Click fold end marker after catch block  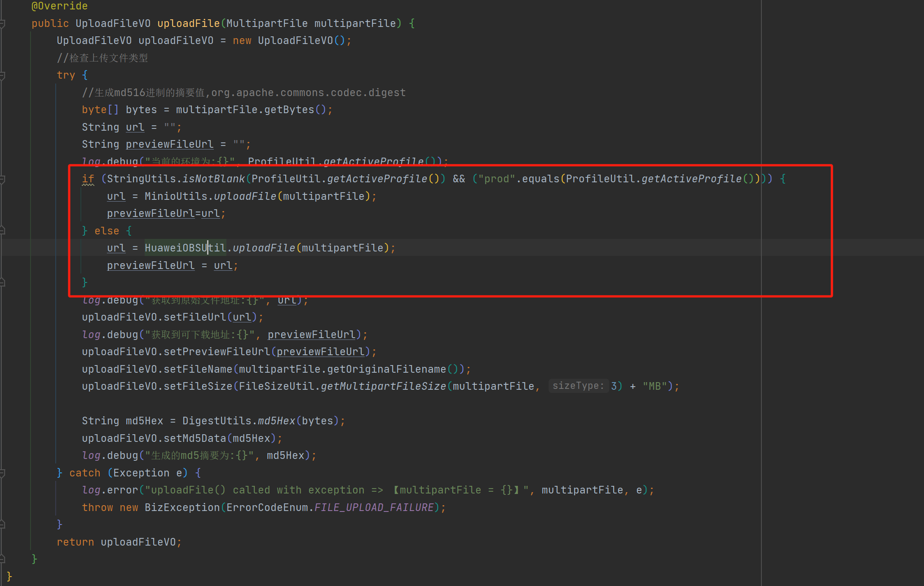[2, 524]
